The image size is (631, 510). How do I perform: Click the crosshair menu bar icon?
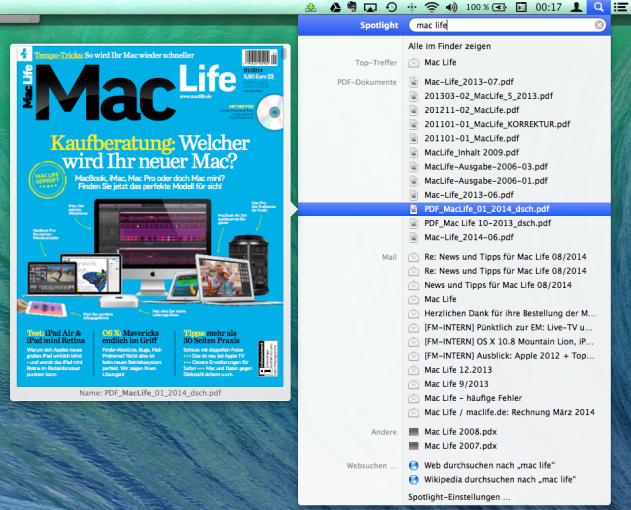click(x=411, y=7)
